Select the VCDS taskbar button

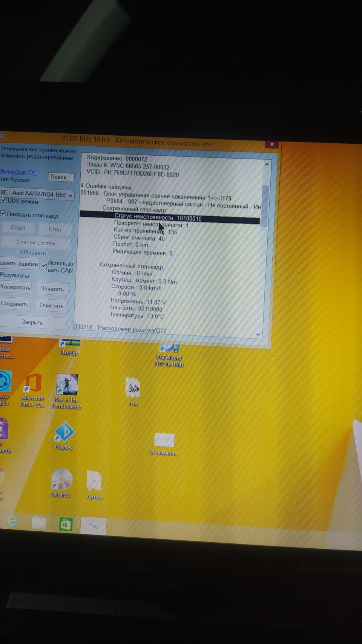93,525
